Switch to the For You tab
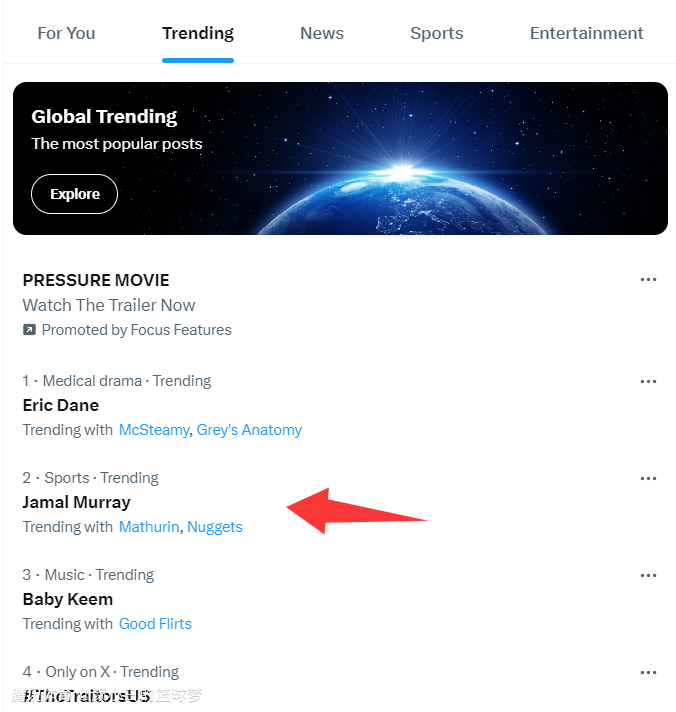 click(x=66, y=33)
